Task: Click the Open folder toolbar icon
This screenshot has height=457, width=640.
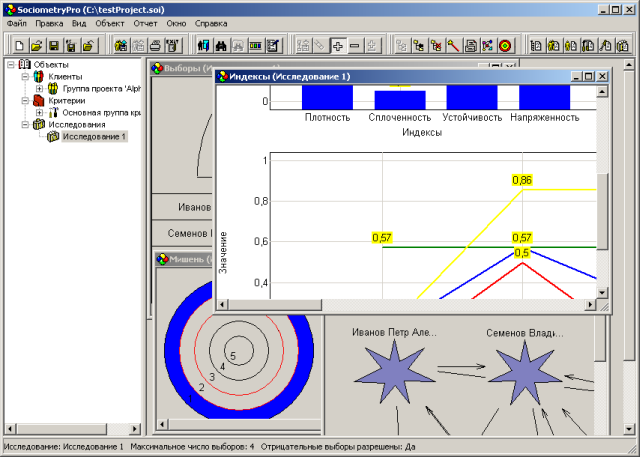Action: [36, 45]
